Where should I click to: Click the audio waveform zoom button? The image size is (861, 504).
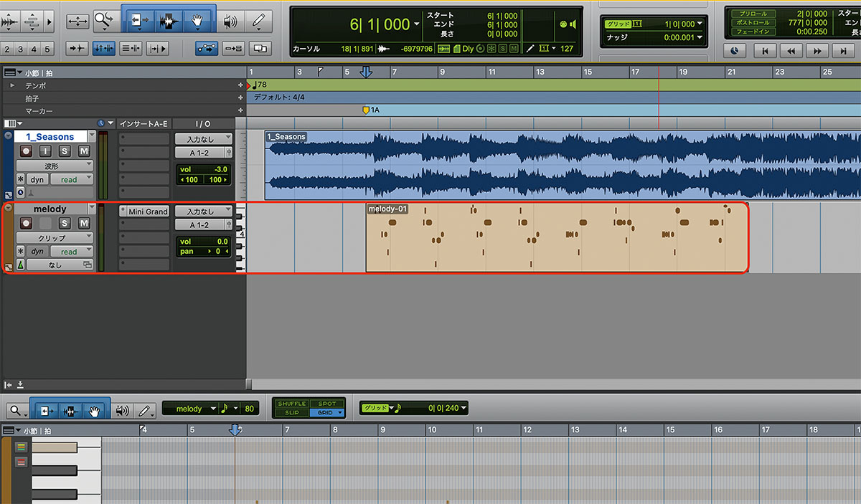click(10, 22)
